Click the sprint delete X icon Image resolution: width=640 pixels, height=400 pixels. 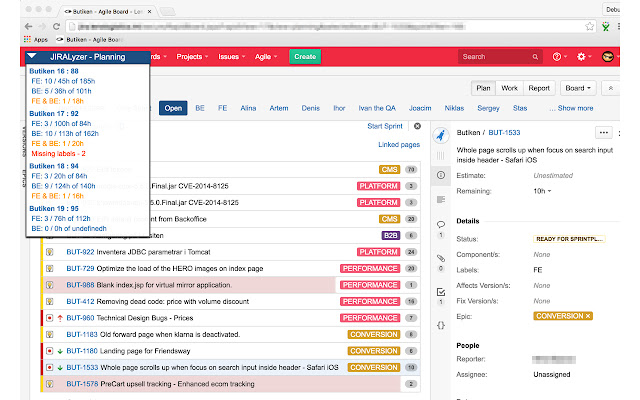tap(417, 126)
